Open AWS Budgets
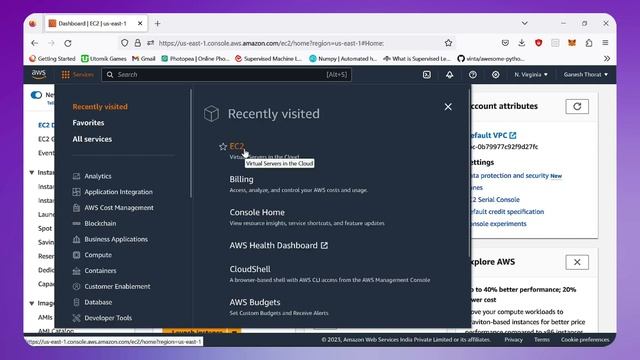This screenshot has height=360, width=640. (255, 302)
